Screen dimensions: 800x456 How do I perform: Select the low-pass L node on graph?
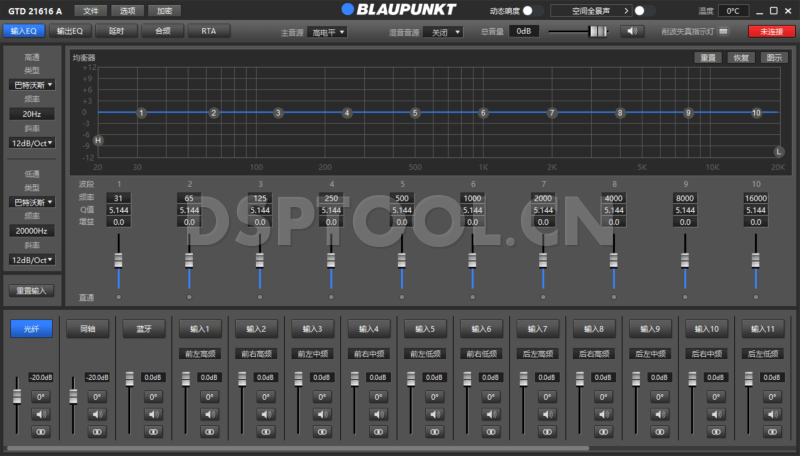(779, 151)
